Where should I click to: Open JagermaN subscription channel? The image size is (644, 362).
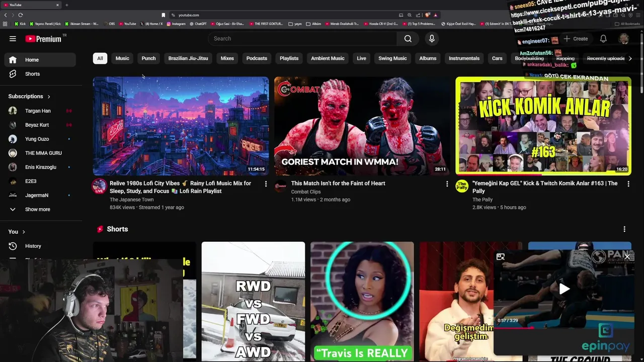click(40, 196)
